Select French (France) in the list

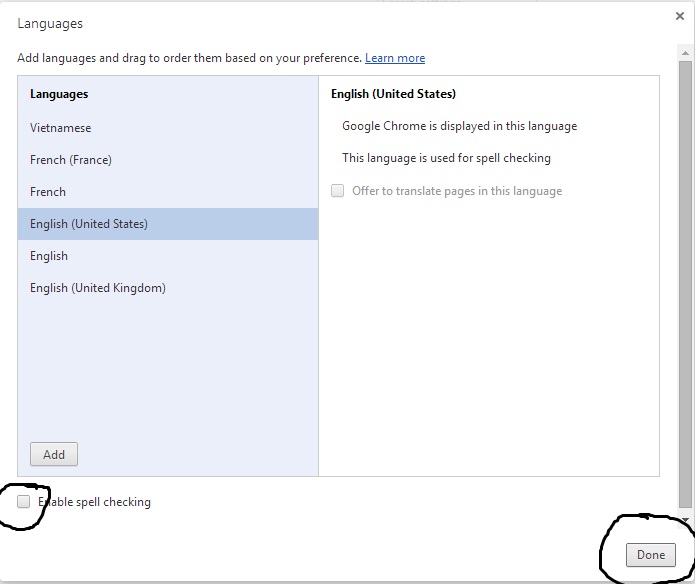[71, 160]
